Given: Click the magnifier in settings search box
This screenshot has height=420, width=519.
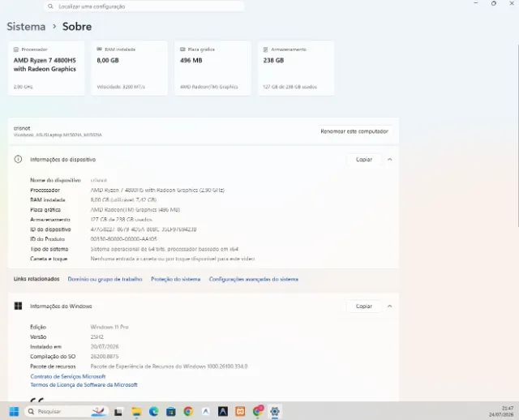Looking at the screenshot, I should click(50, 6).
